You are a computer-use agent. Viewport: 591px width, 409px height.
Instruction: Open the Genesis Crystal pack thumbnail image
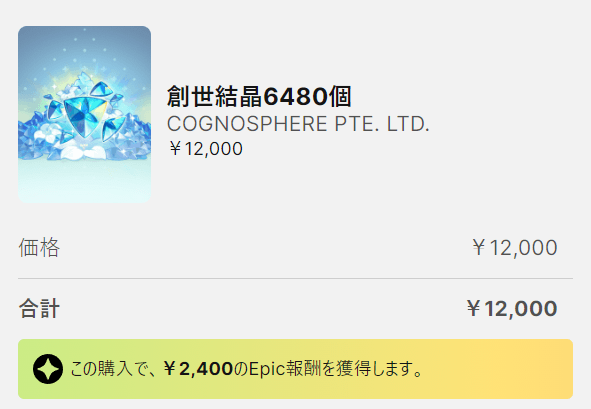tap(84, 115)
